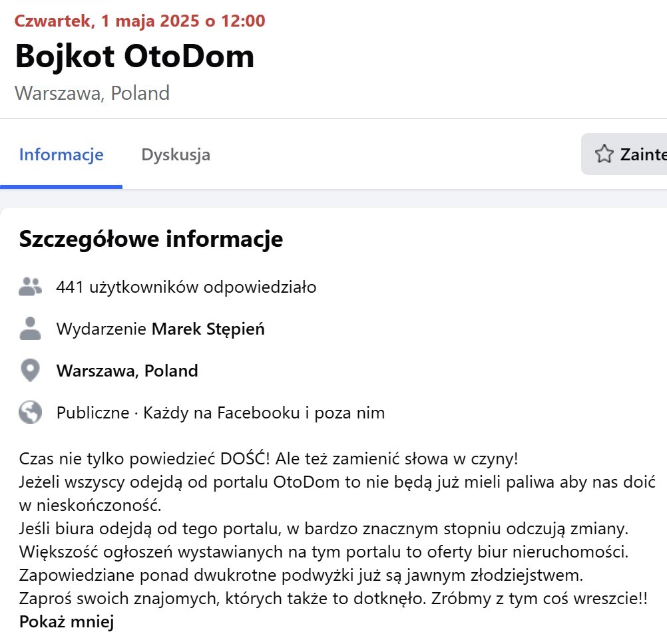Click the location pin icon in details
This screenshot has height=644, width=667.
tap(30, 371)
